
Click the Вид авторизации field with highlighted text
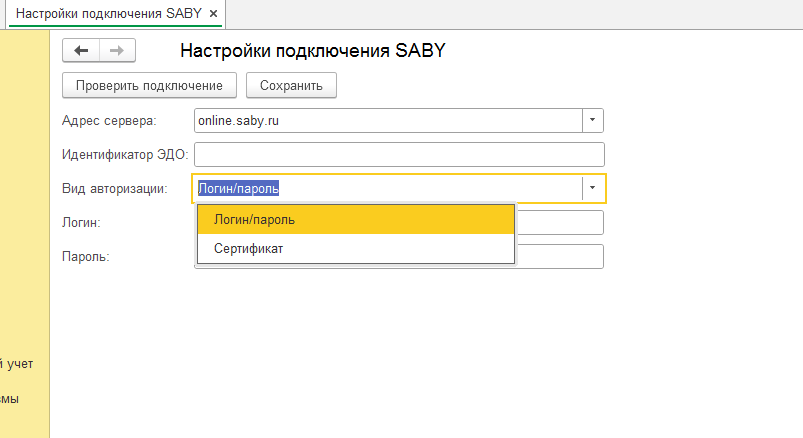click(388, 189)
